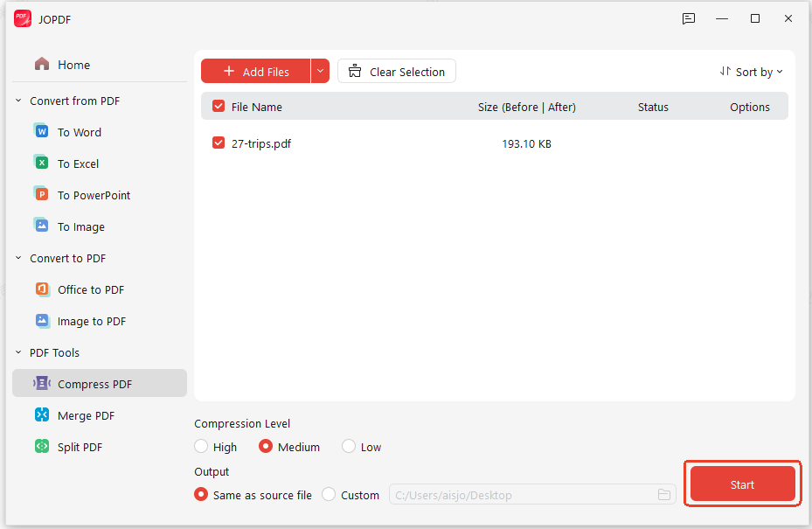This screenshot has height=529, width=812.
Task: Click the Compress PDF icon
Action: point(42,383)
